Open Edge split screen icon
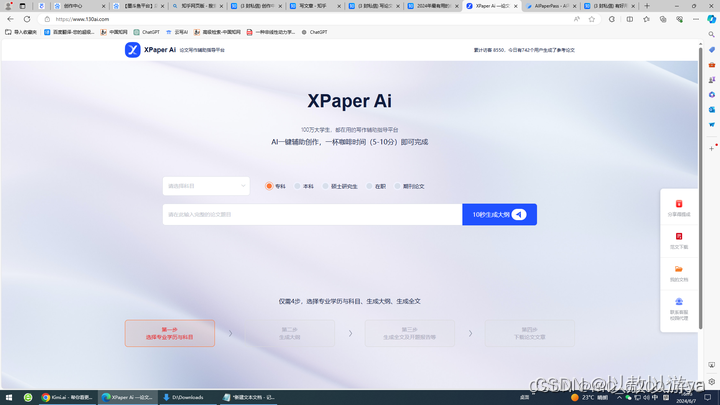 coord(630,19)
